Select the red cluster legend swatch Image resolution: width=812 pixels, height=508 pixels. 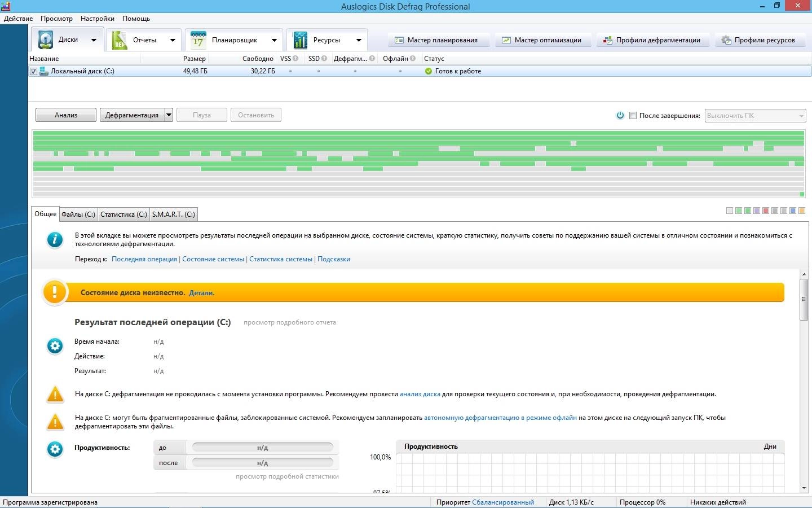766,211
